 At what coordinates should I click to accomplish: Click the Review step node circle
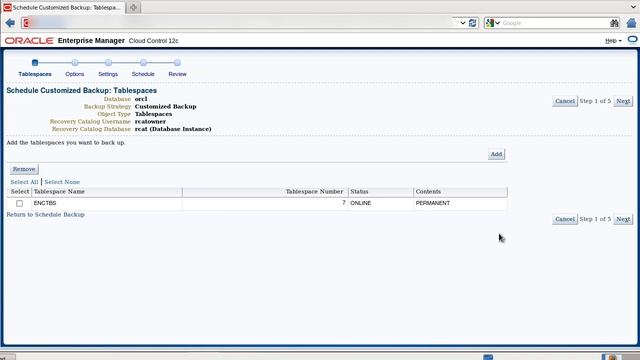[x=177, y=63]
